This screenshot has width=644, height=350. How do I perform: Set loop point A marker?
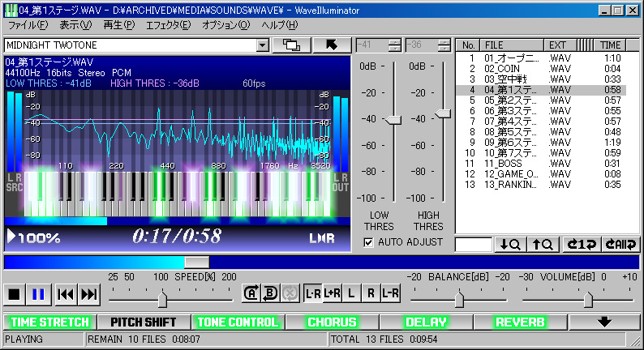251,294
